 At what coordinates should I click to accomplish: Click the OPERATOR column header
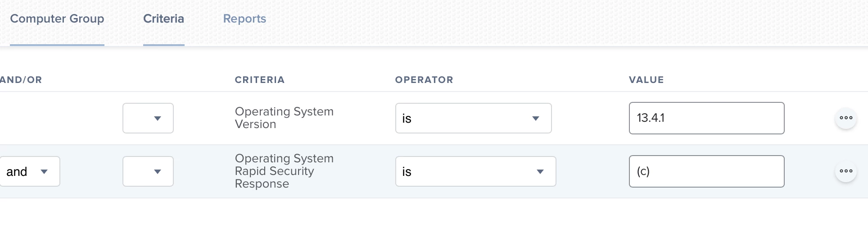click(424, 80)
